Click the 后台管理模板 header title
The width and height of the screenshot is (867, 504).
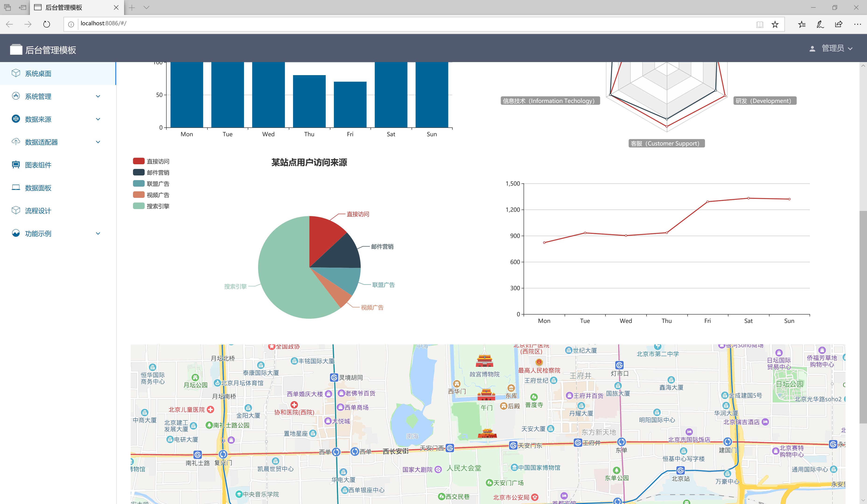[50, 50]
